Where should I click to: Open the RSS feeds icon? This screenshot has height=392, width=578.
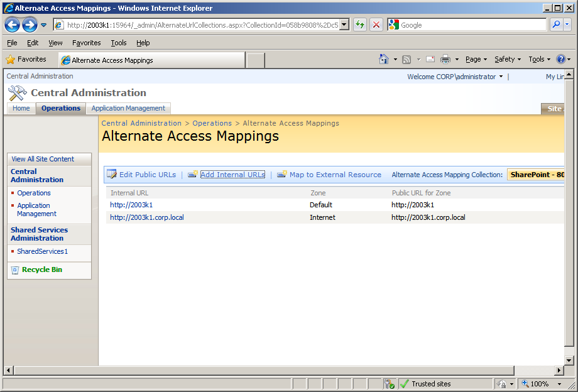tap(407, 59)
